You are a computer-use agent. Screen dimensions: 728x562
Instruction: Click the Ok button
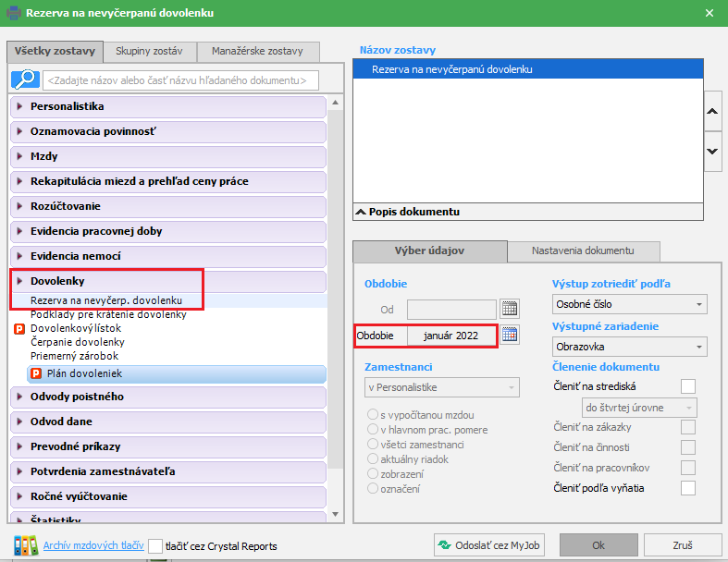click(x=598, y=545)
